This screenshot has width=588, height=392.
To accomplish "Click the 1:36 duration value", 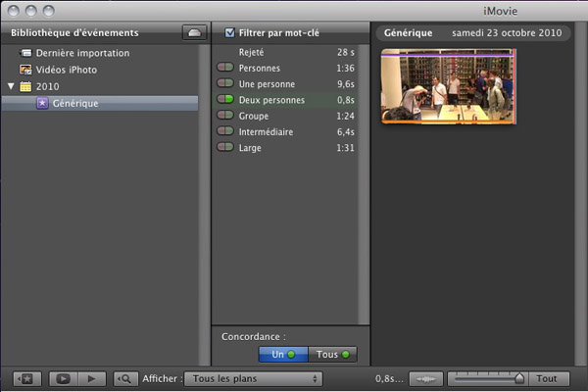I will pyautogui.click(x=345, y=69).
